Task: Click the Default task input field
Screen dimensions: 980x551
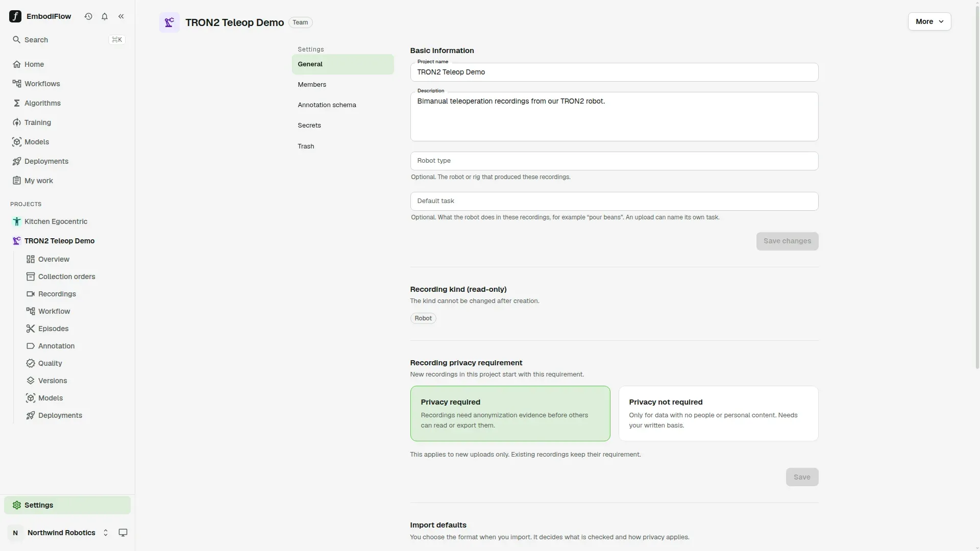Action: coord(614,201)
